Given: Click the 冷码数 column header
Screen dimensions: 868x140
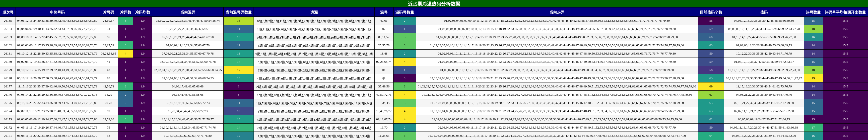Looking at the screenshot, I should click(126, 12).
